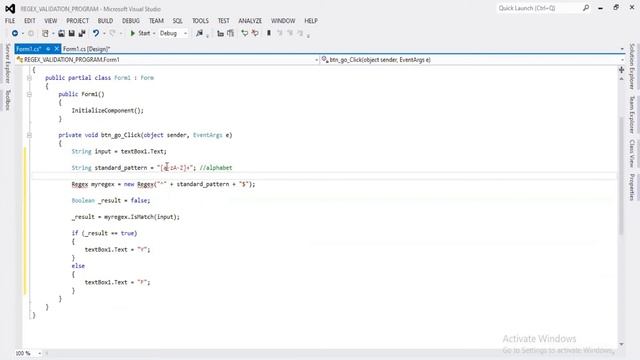Open the HELP menu
The height and width of the screenshot is (360, 640).
pos(311,20)
